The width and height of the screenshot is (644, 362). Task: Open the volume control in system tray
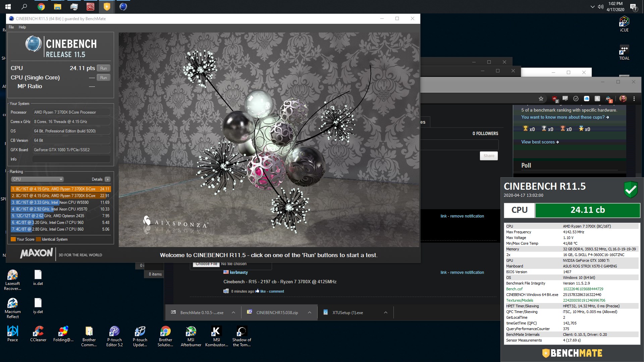click(601, 7)
